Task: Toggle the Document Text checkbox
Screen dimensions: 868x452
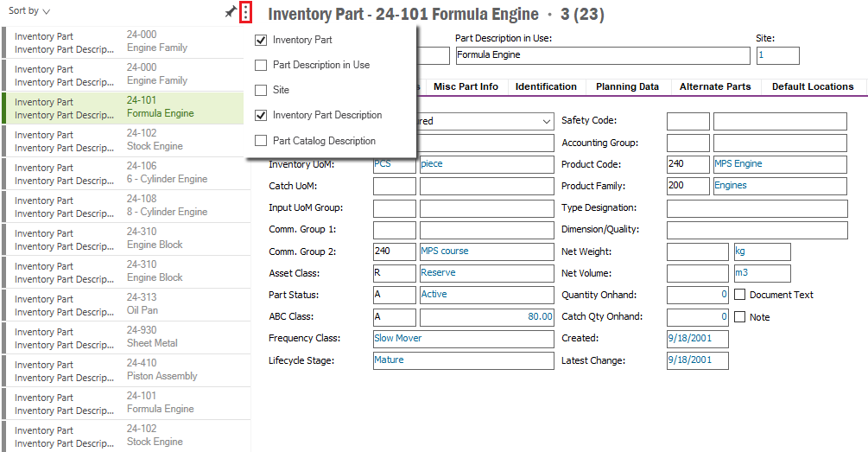Action: tap(739, 295)
